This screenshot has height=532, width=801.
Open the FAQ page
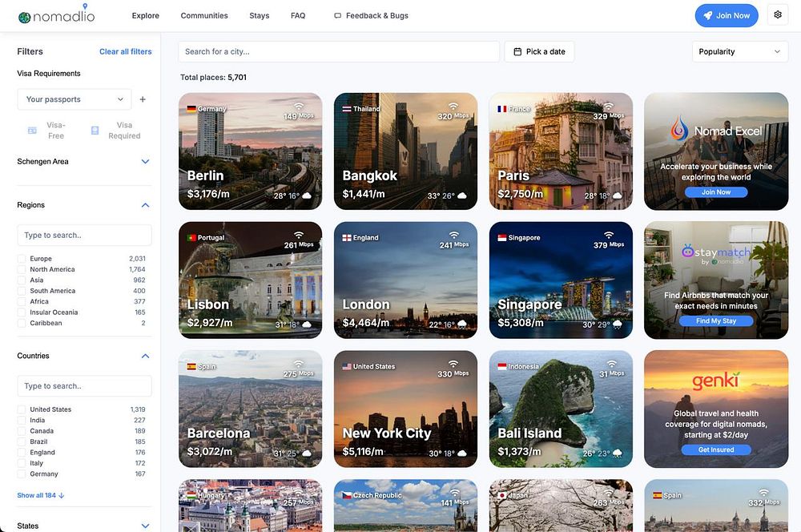[x=298, y=16]
